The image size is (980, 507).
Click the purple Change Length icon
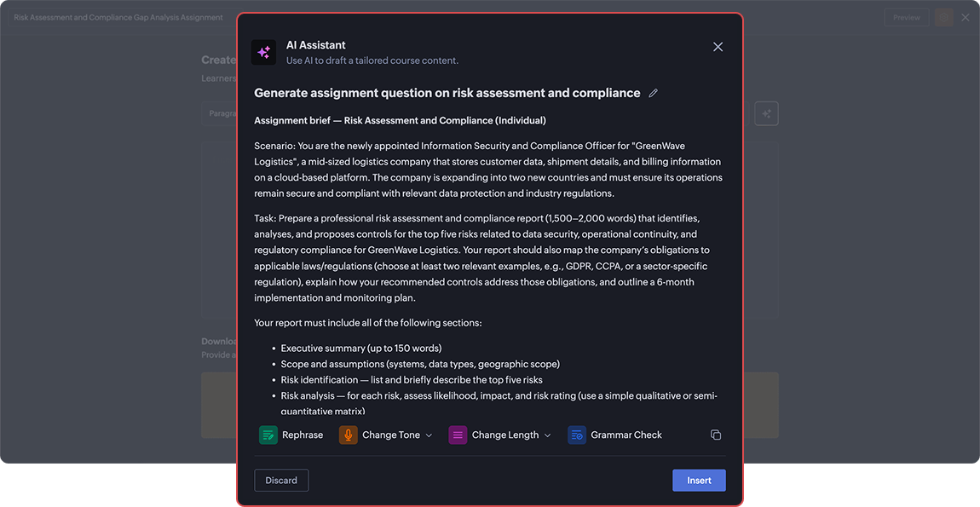(458, 435)
